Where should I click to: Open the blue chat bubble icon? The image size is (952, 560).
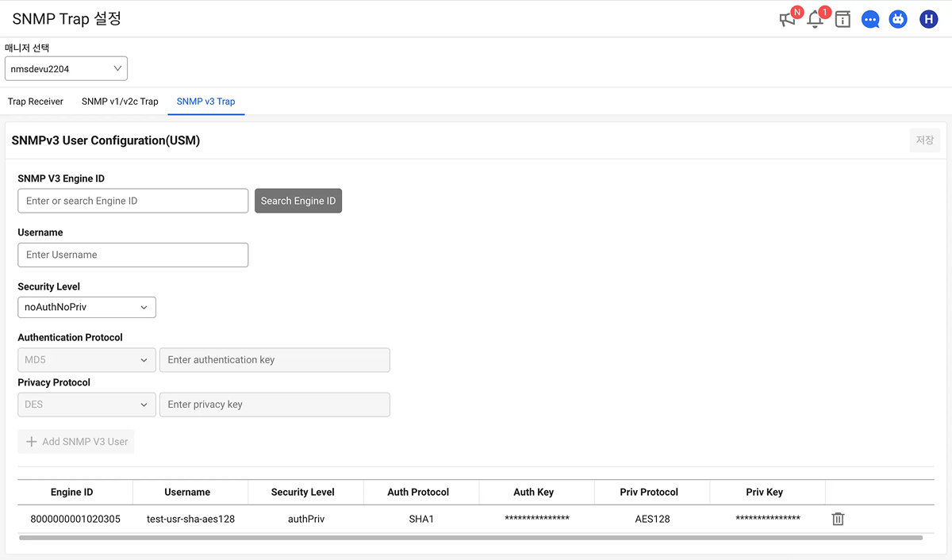coord(870,20)
